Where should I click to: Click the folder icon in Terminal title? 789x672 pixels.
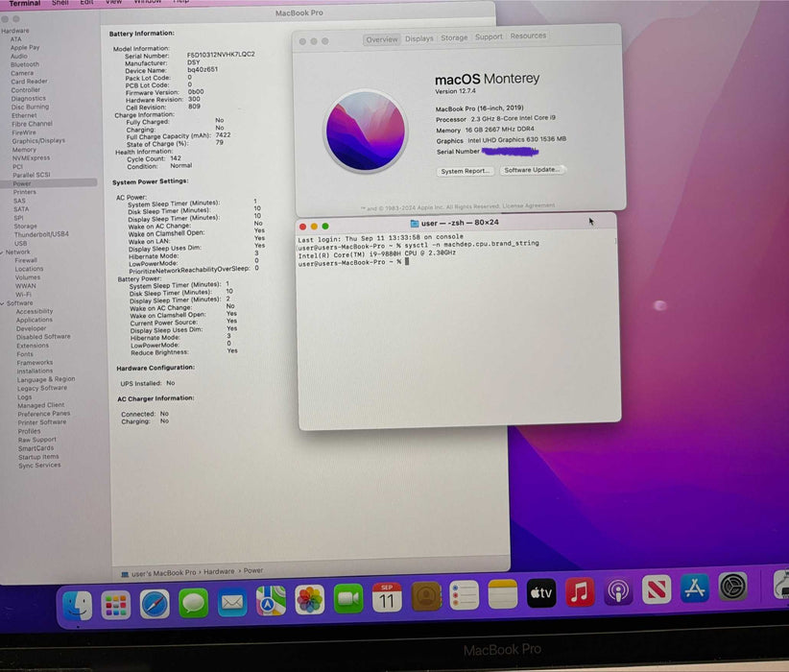(x=414, y=224)
